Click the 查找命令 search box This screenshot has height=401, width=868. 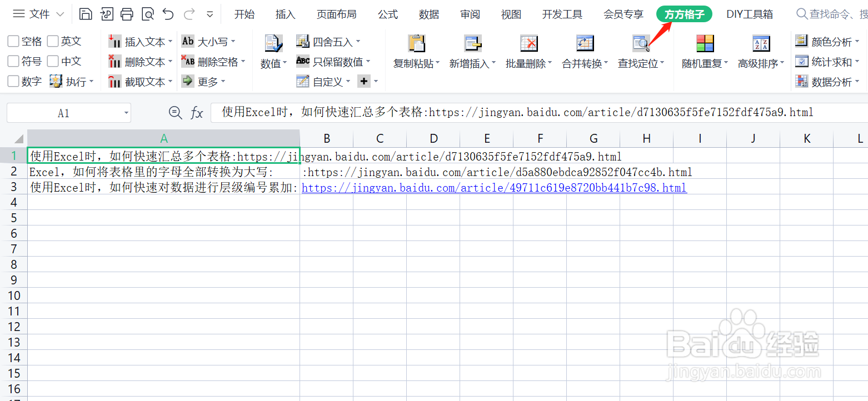tap(831, 14)
